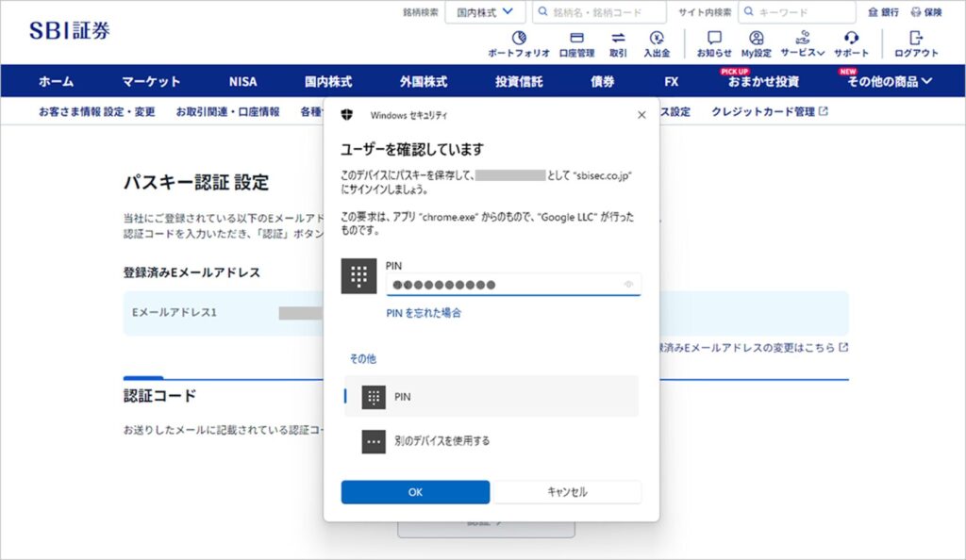Open the お知らせ notifications icon
The width and height of the screenshot is (966, 560).
click(x=714, y=43)
